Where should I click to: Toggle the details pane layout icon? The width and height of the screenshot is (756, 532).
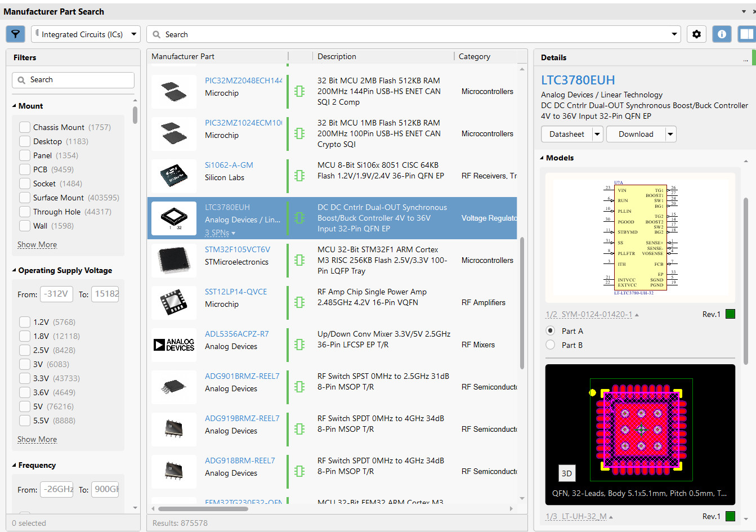tap(746, 34)
